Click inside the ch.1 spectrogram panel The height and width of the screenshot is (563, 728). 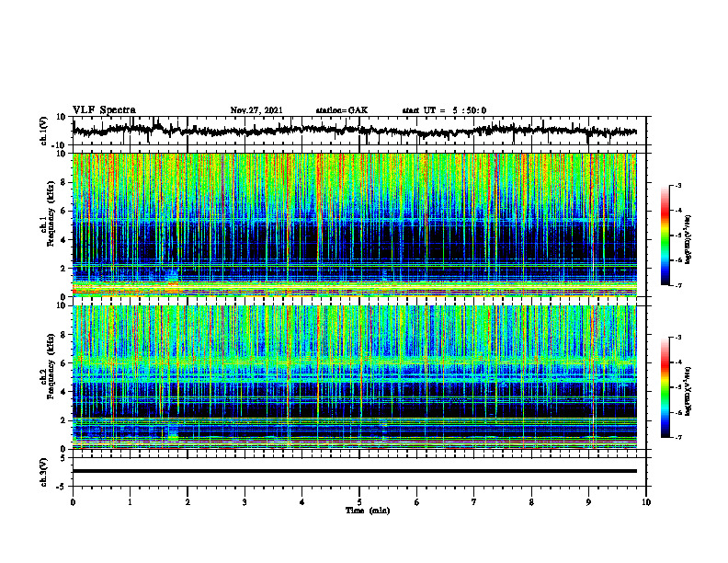pos(355,224)
